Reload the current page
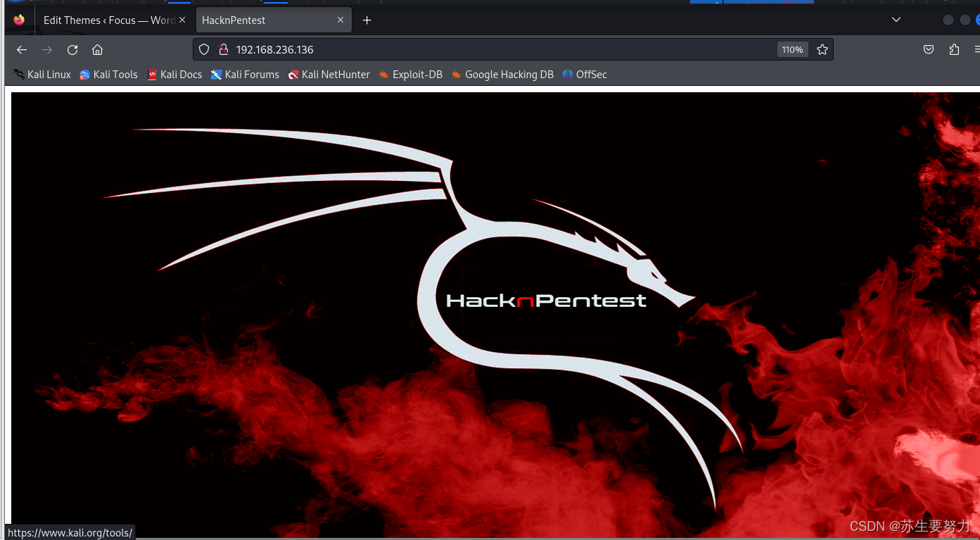 [x=72, y=49]
